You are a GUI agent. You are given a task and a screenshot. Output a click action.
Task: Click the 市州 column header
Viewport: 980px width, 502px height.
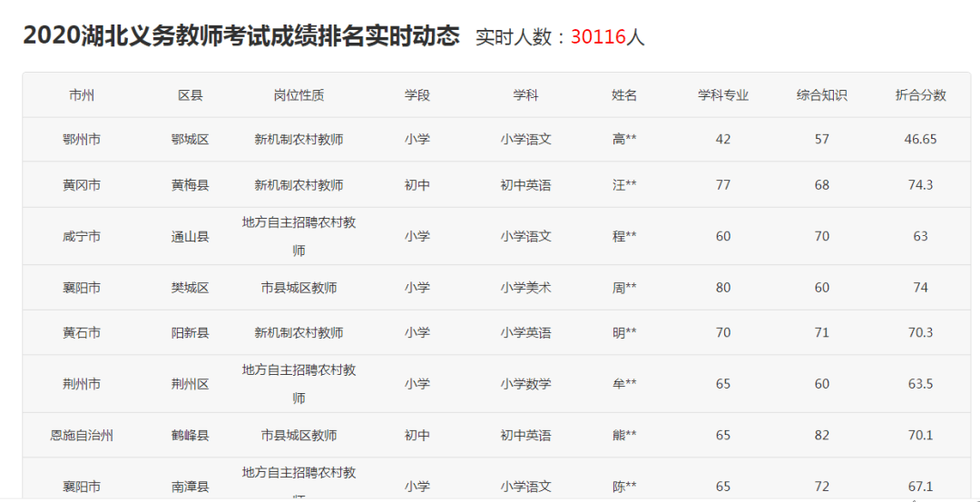[x=82, y=95]
